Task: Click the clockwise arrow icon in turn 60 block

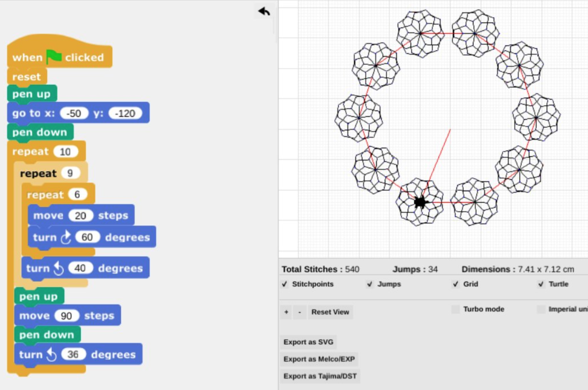Action: tap(66, 237)
